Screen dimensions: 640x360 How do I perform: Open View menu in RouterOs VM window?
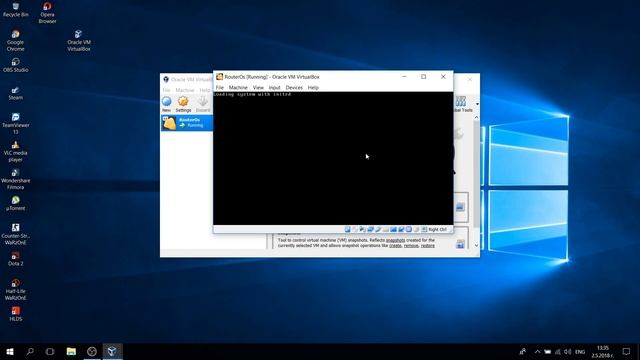click(x=258, y=87)
